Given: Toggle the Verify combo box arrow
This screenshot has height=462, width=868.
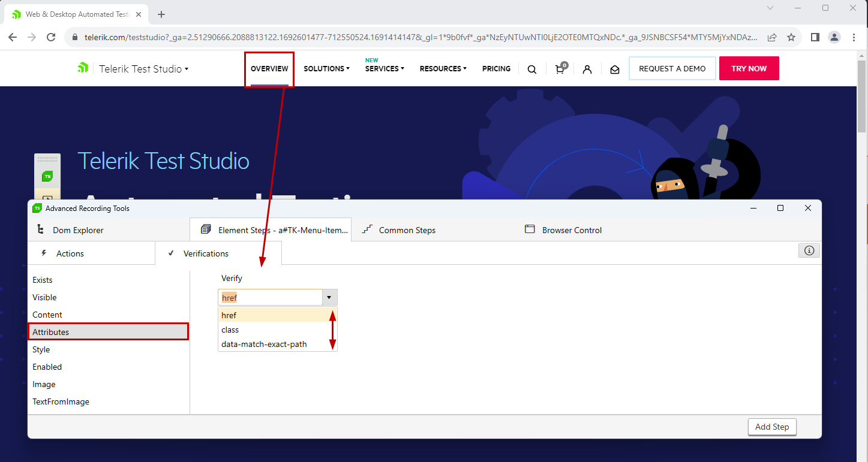Looking at the screenshot, I should coord(329,297).
